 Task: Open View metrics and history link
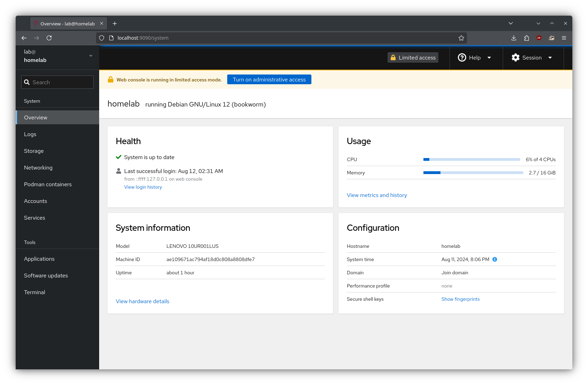click(x=377, y=195)
